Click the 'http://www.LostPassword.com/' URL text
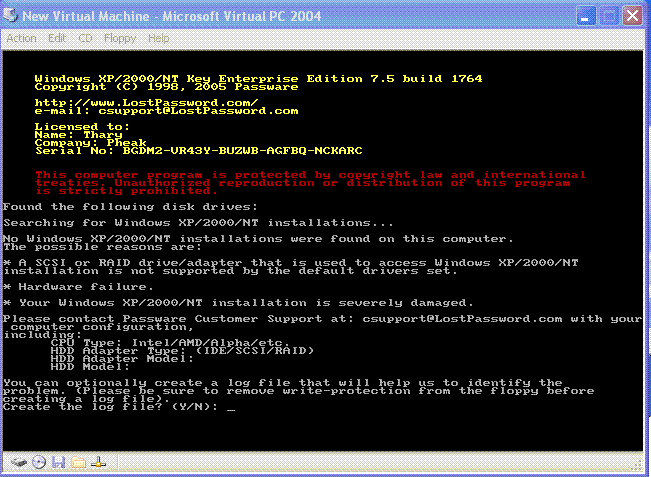This screenshot has height=477, width=651. pos(147,102)
